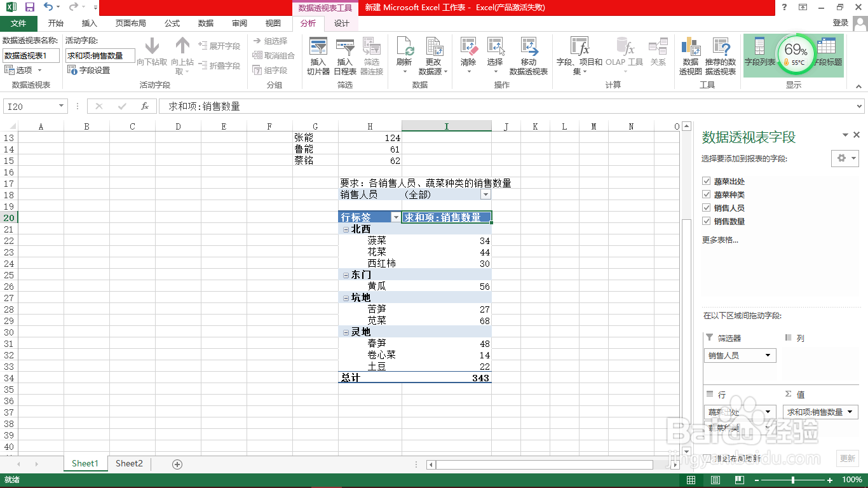This screenshot has width=868, height=488.
Task: Switch to the Sheet2 worksheet
Action: pyautogui.click(x=128, y=463)
